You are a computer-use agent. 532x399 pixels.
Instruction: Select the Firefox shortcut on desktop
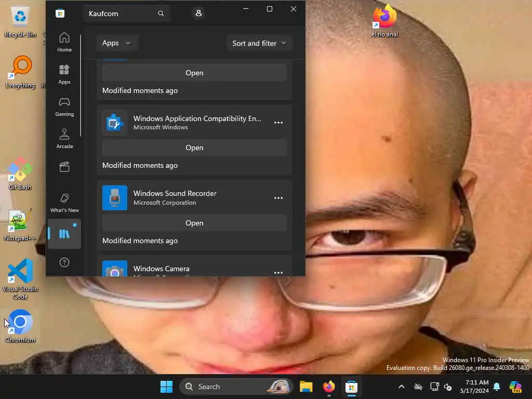pos(385,21)
